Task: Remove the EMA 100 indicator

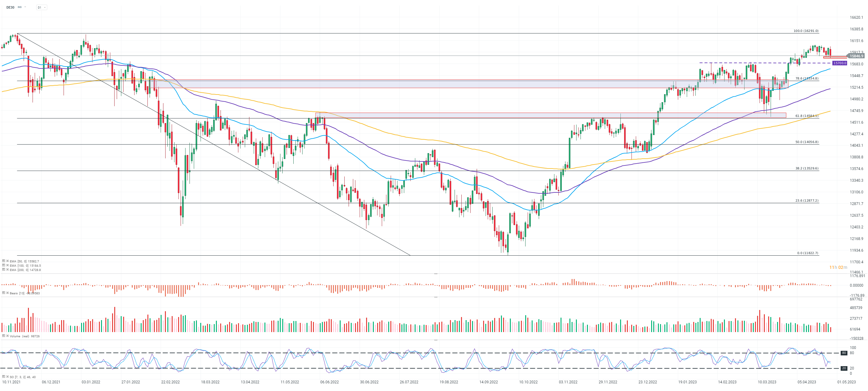Action: (7, 265)
